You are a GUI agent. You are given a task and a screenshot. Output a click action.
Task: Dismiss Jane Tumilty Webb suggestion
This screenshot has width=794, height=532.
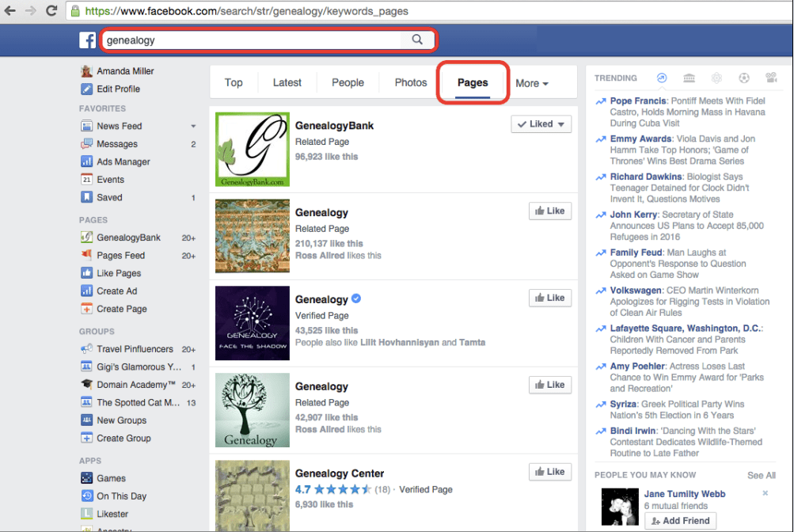pos(766,493)
